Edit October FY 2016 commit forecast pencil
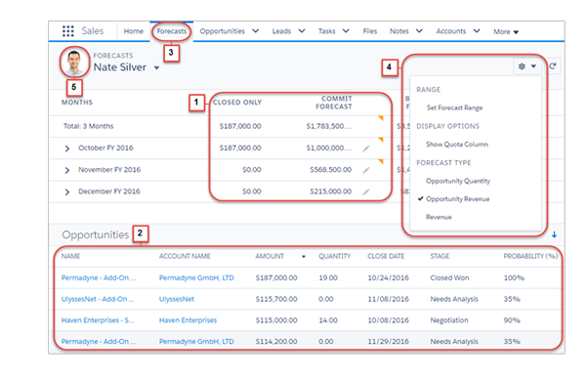The image size is (588, 380). click(366, 148)
